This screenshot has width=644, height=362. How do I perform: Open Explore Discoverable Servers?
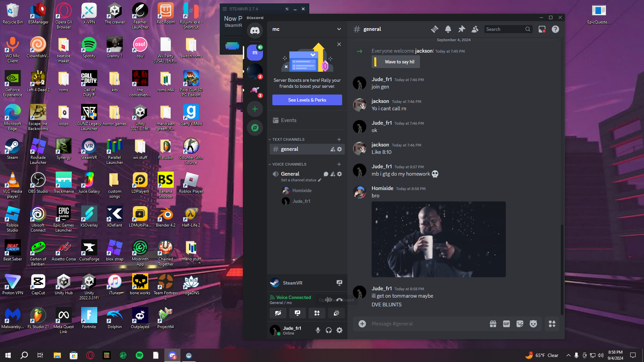click(x=255, y=128)
